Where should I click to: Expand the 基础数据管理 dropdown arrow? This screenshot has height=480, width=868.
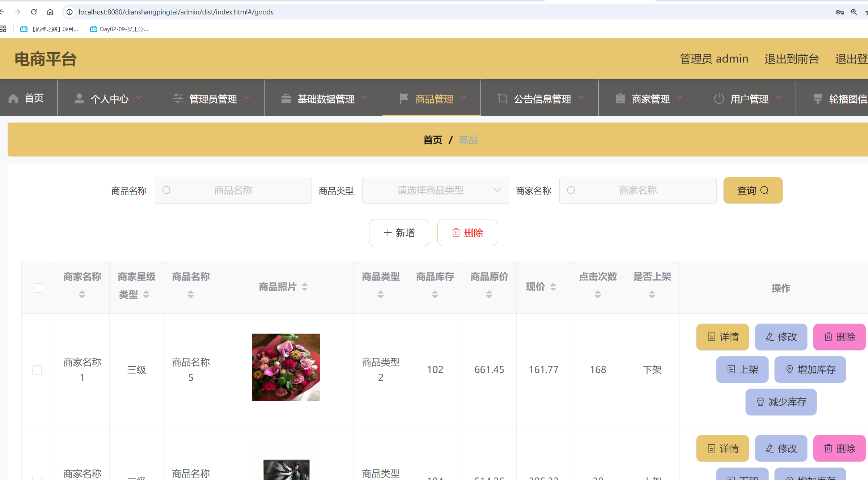365,98
